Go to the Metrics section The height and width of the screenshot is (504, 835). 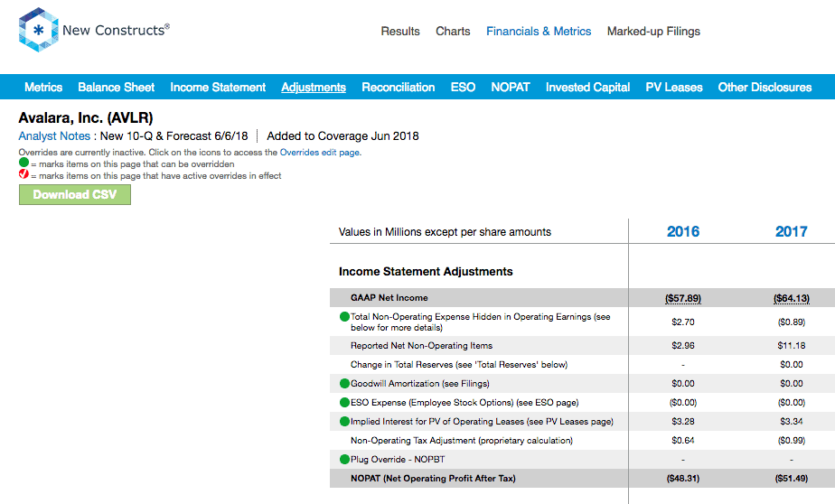coord(43,88)
